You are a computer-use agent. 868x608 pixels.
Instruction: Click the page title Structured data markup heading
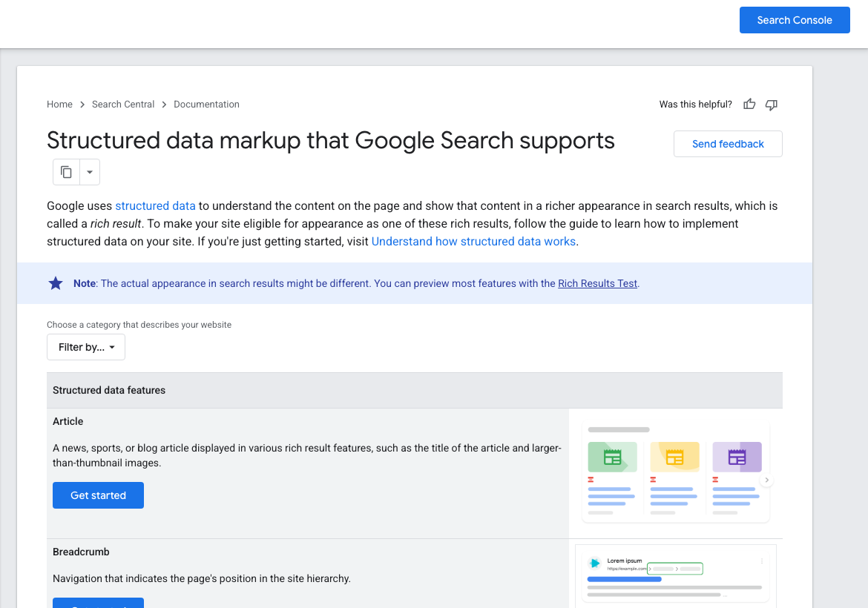tap(330, 141)
